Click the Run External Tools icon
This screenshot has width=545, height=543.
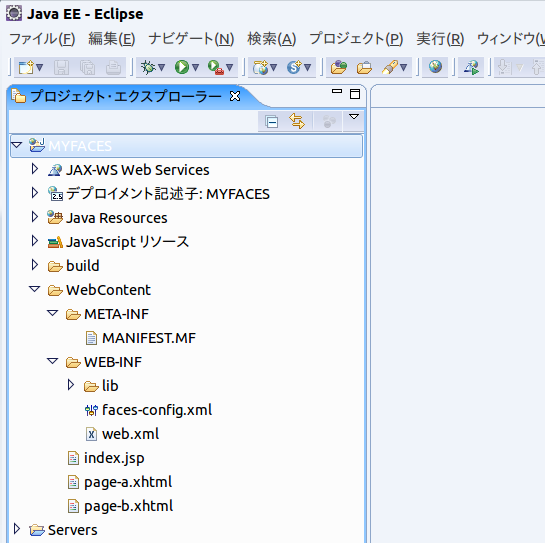tap(215, 67)
